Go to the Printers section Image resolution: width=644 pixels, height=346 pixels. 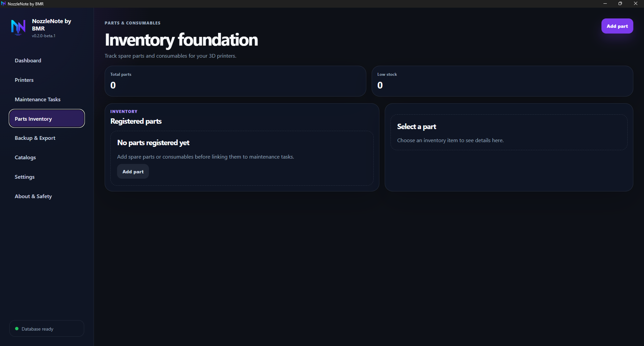click(47, 80)
